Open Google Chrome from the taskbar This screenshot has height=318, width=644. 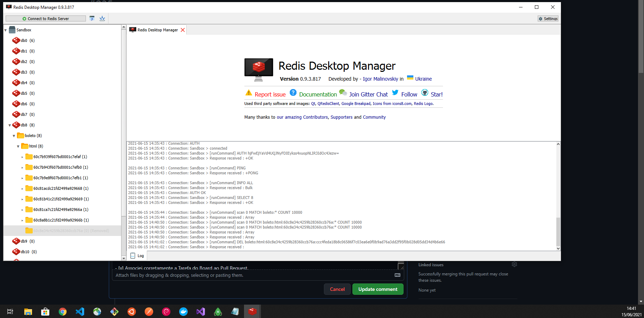point(63,312)
